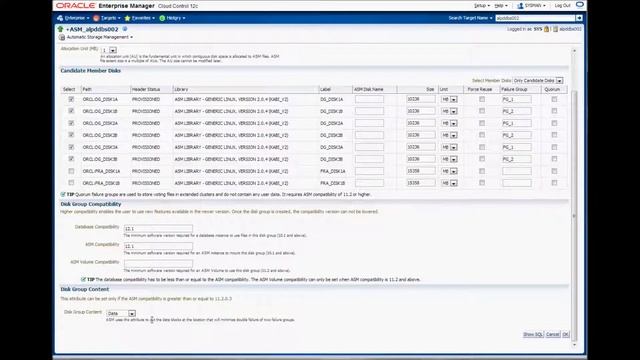Click the compatibility TIP check icon
This screenshot has width=640, height=360.
pos(83,280)
